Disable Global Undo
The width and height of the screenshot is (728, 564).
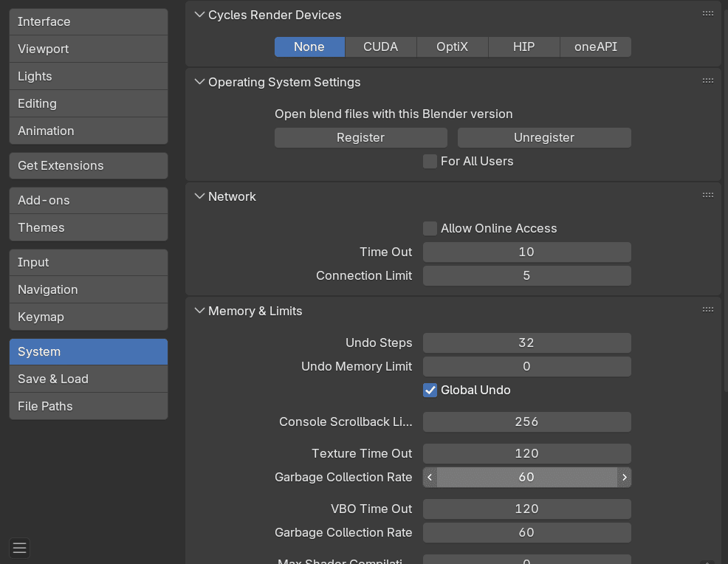point(430,390)
